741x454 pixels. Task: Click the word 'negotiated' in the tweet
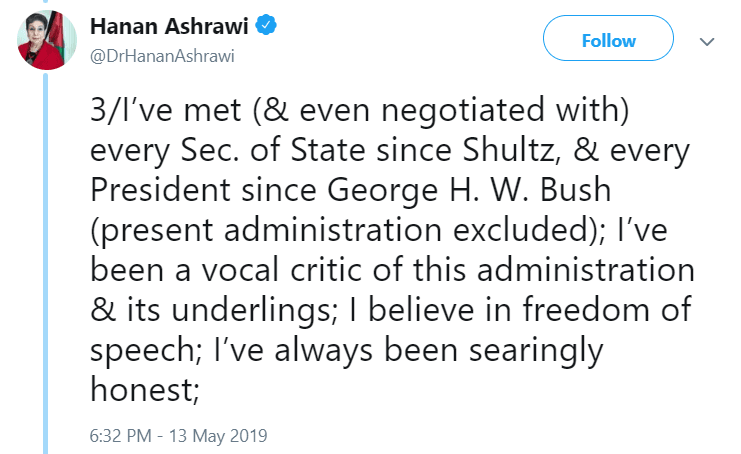pyautogui.click(x=463, y=111)
